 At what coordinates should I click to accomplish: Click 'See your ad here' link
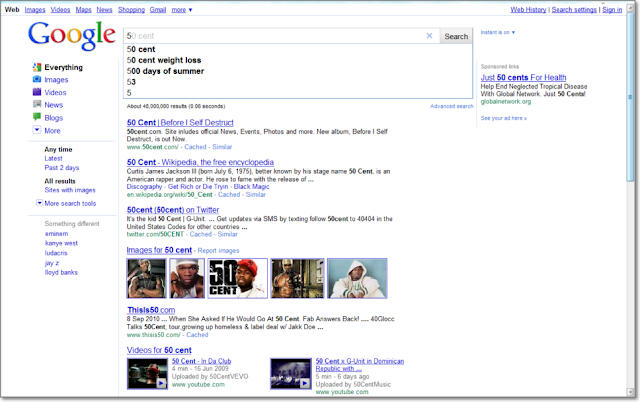tap(504, 118)
